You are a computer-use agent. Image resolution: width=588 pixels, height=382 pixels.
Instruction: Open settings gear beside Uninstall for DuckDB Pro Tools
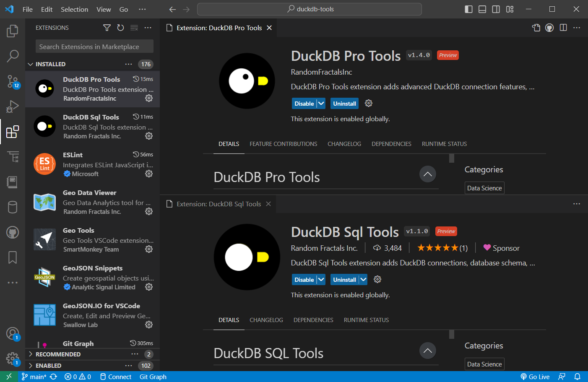click(369, 103)
